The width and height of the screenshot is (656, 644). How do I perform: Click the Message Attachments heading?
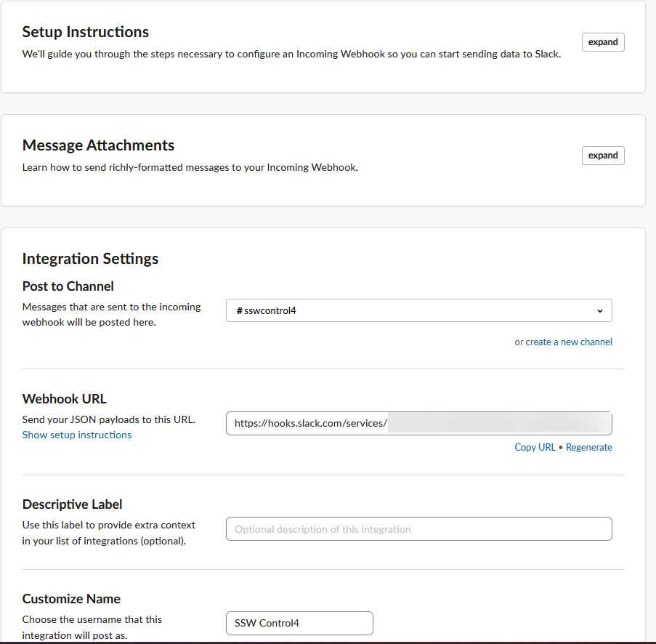(98, 145)
